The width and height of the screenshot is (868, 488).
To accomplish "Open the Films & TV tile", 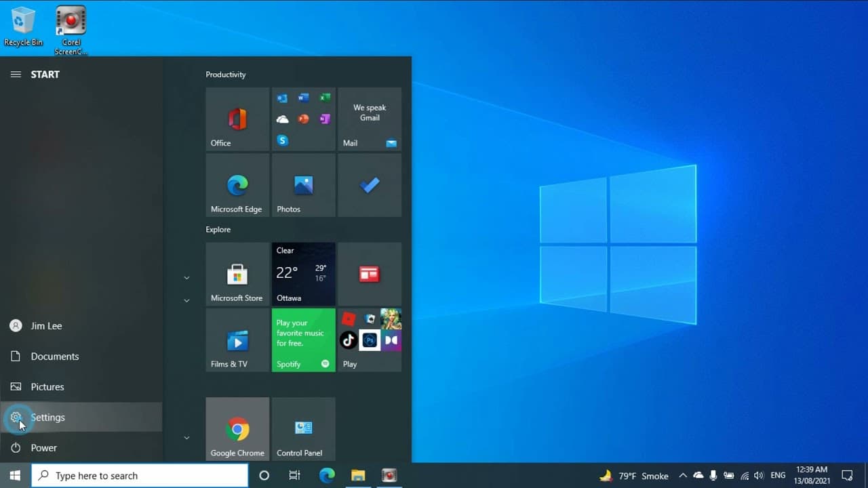I will coord(237,340).
